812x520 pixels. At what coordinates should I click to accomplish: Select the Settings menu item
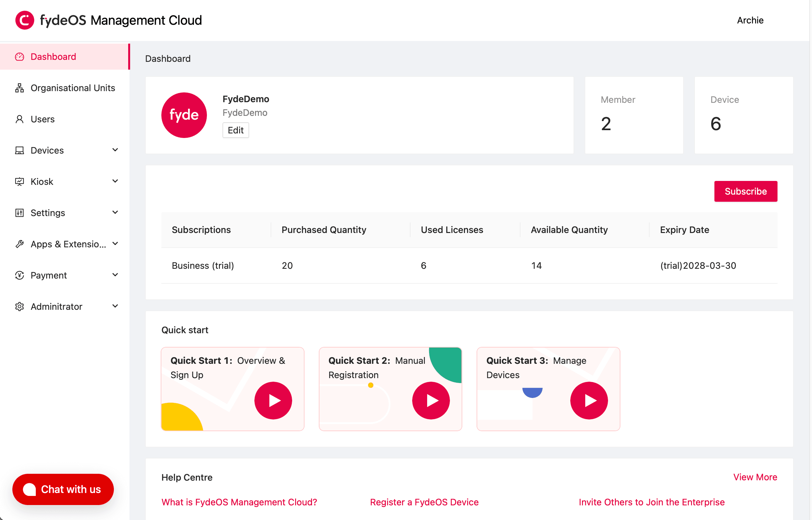tap(65, 213)
